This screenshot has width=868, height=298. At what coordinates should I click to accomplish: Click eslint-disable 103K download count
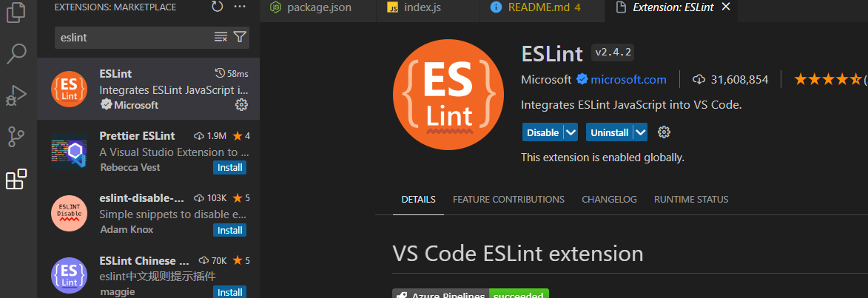(210, 198)
